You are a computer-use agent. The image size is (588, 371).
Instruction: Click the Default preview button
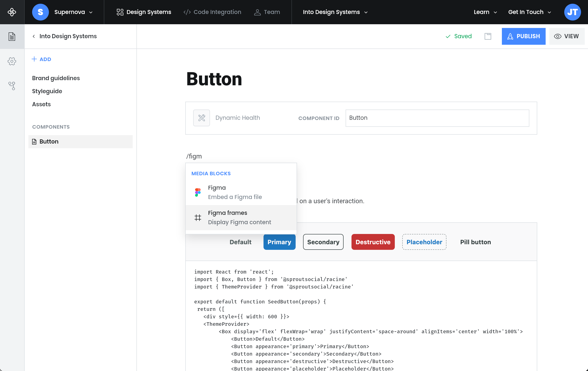240,242
